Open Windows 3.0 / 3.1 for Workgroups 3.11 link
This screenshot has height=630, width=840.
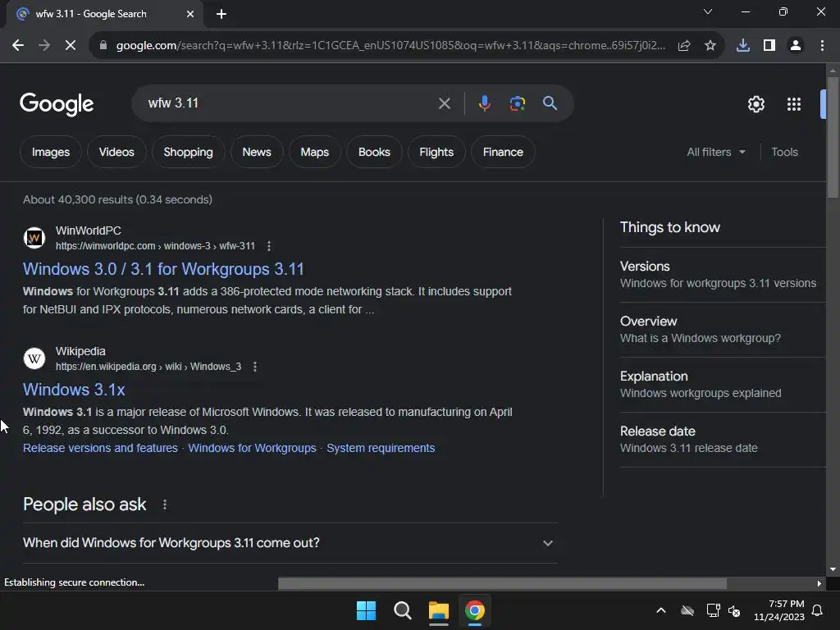[163, 269]
